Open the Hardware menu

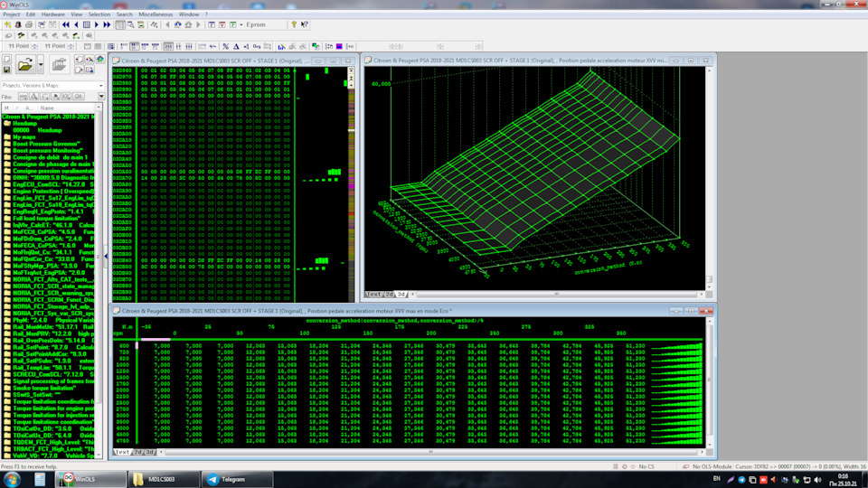(53, 14)
